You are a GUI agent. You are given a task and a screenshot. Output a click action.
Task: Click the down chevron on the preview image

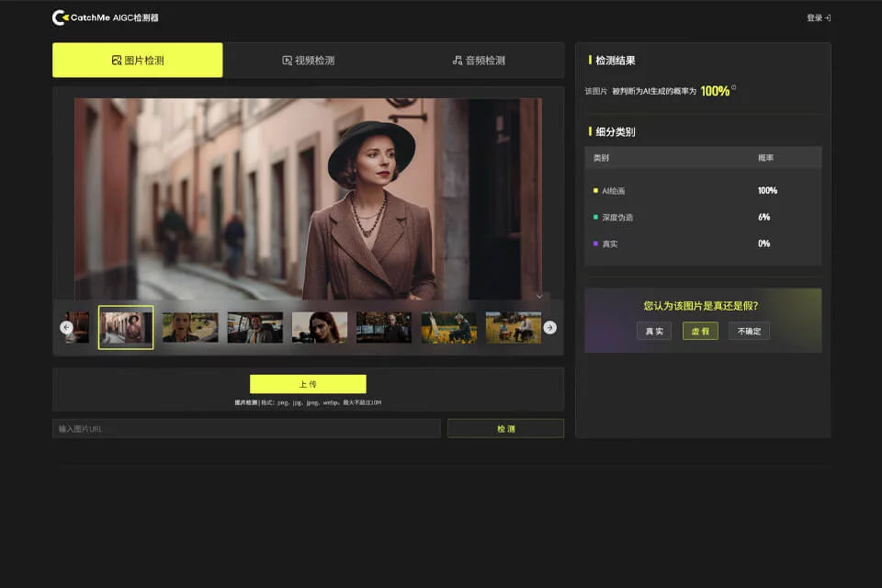click(539, 296)
